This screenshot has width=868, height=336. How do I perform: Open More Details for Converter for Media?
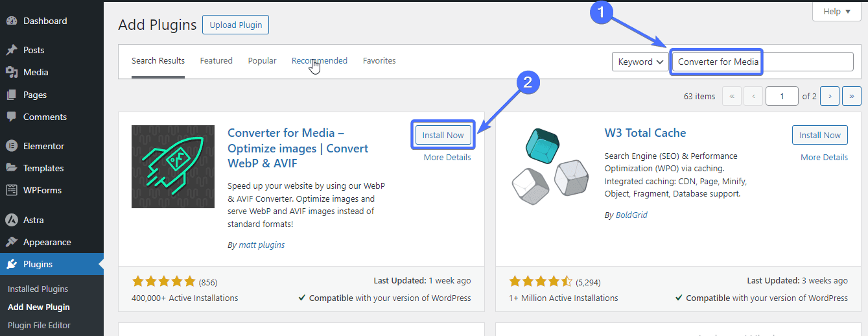pos(447,158)
